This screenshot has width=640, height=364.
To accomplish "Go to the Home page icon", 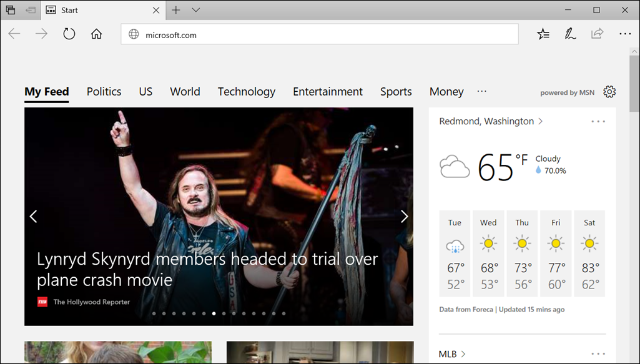I will point(96,34).
